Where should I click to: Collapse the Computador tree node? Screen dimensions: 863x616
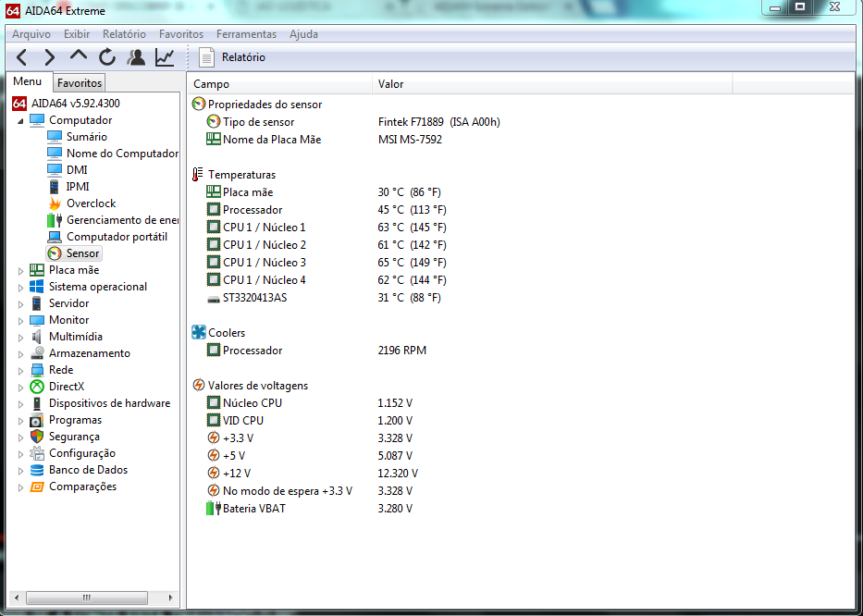pyautogui.click(x=20, y=120)
